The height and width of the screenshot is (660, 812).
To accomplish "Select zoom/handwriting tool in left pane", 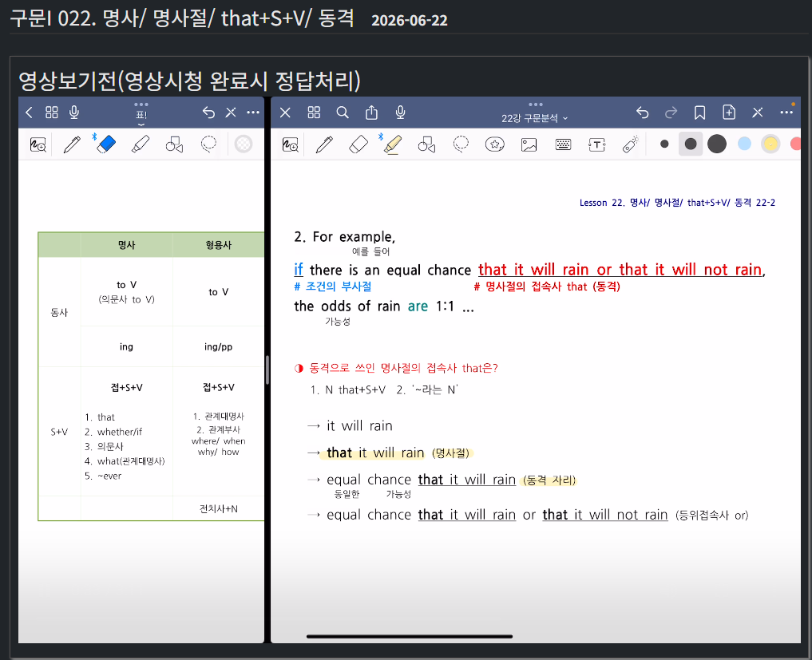I will click(38, 144).
